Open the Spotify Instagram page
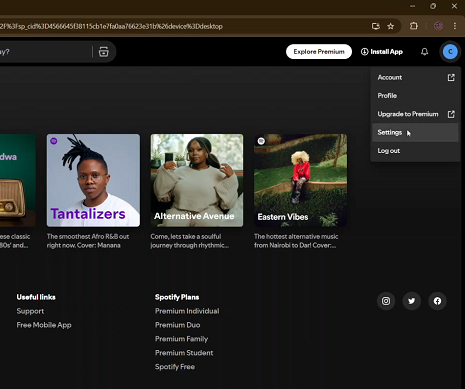Screen dimensions: 465x389 pyautogui.click(x=386, y=301)
